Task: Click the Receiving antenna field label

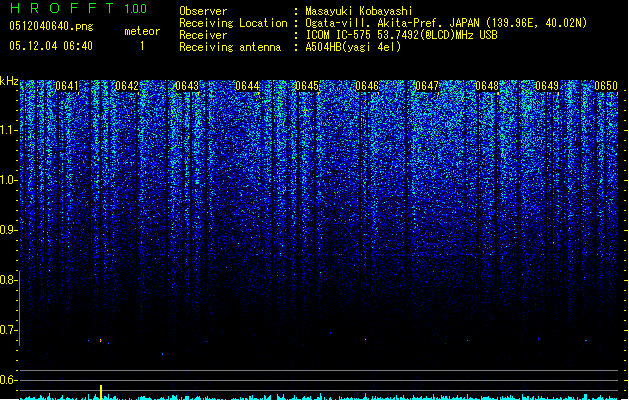Action: (x=230, y=47)
